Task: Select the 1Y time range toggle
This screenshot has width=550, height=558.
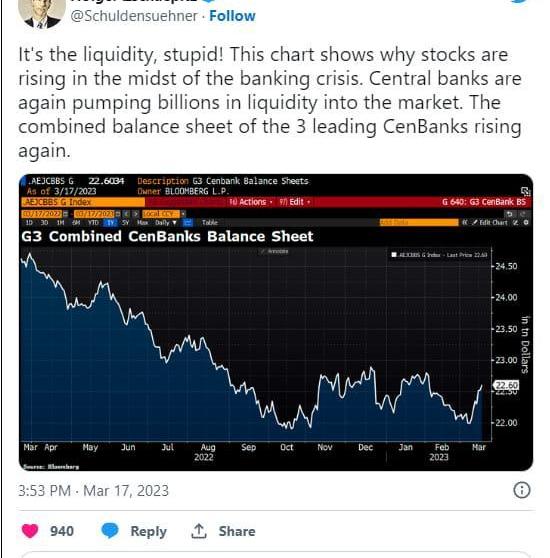Action: coord(110,222)
